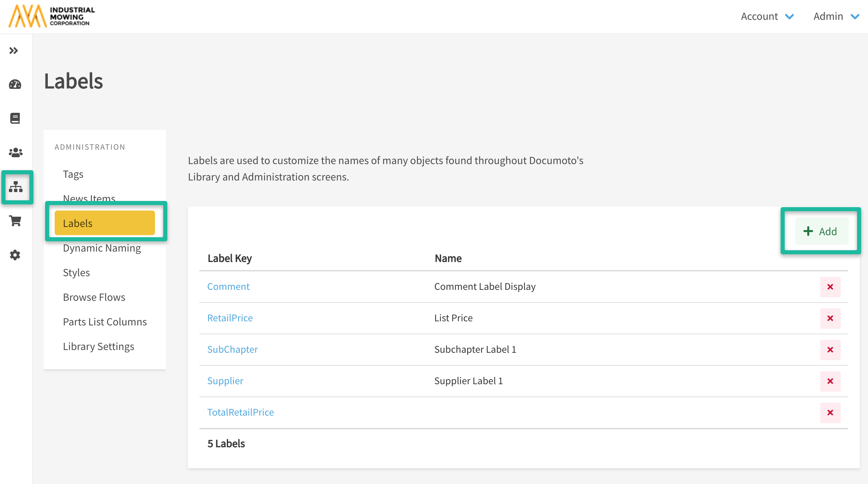
Task: Open the dashboard gauge icon
Action: click(15, 84)
